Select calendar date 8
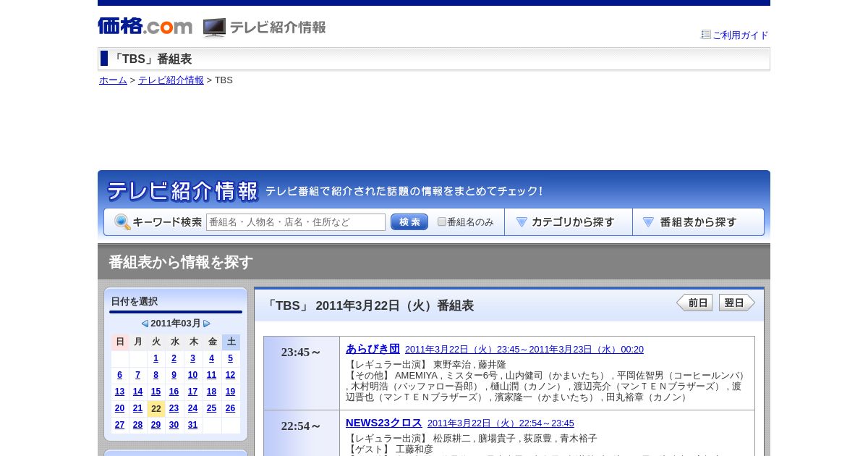Viewport: 868px width, 456px height. 156,375
